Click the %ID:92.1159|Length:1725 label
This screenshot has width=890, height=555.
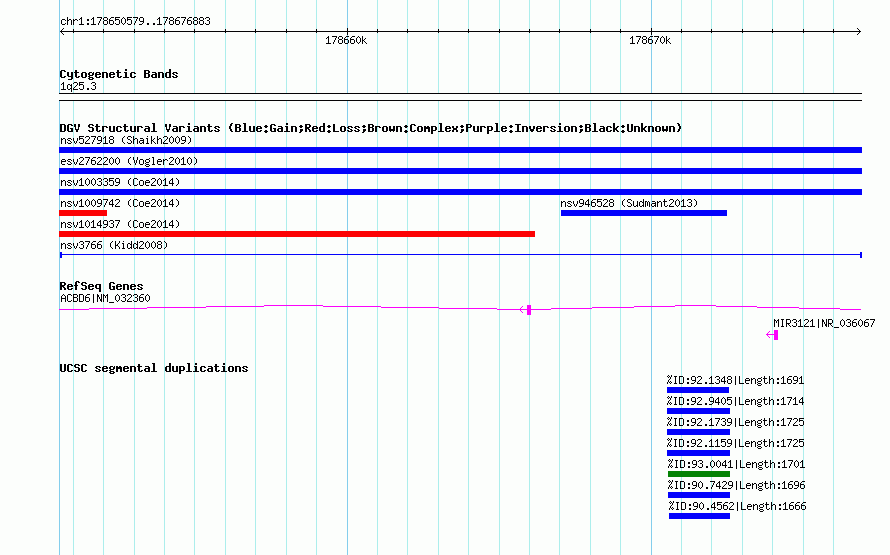click(735, 443)
